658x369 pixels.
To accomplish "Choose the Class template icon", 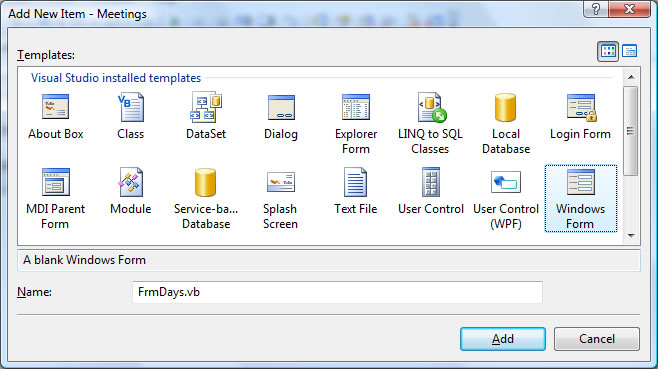I will 131,107.
